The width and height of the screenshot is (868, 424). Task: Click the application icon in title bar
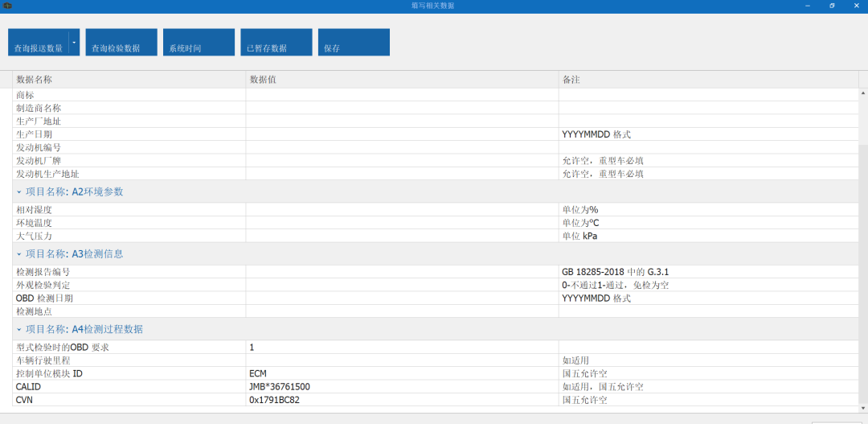(x=7, y=5)
